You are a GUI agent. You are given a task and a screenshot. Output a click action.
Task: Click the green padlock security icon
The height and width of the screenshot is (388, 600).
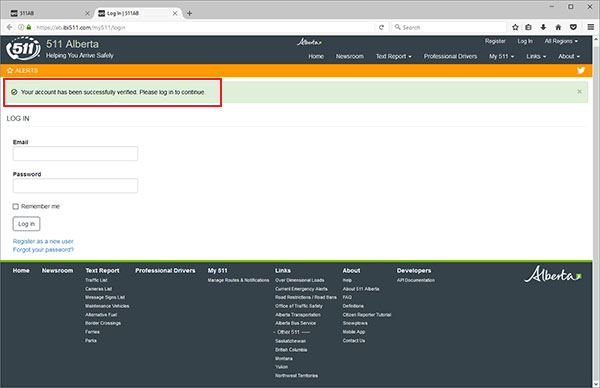point(29,27)
